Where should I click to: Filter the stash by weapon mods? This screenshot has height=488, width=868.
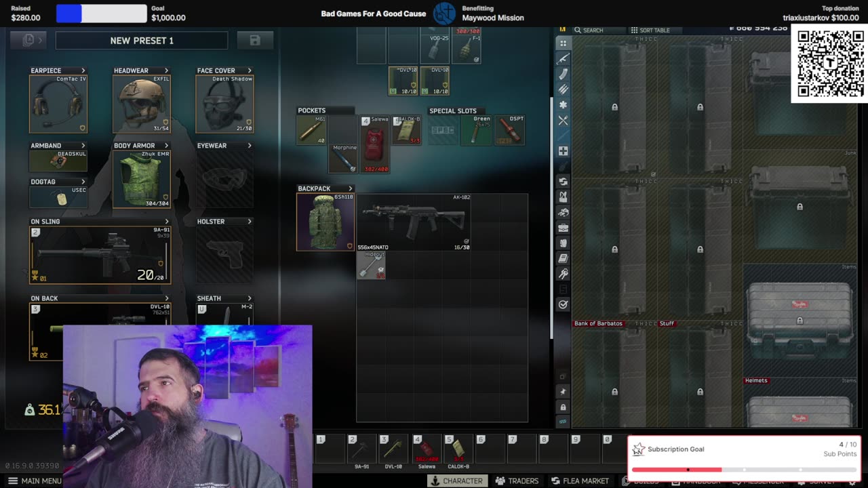coord(563,105)
